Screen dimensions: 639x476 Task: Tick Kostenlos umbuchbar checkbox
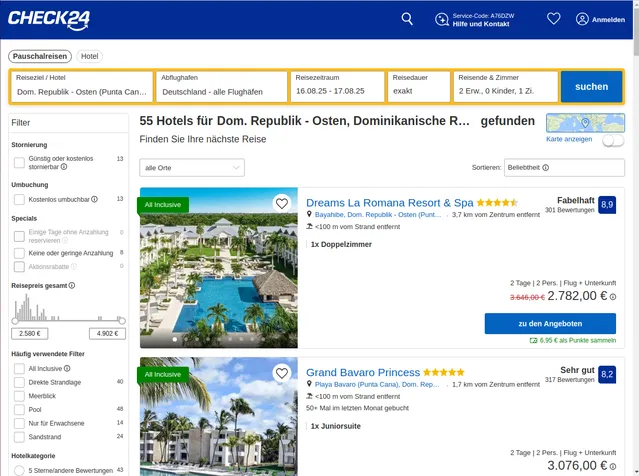19,199
